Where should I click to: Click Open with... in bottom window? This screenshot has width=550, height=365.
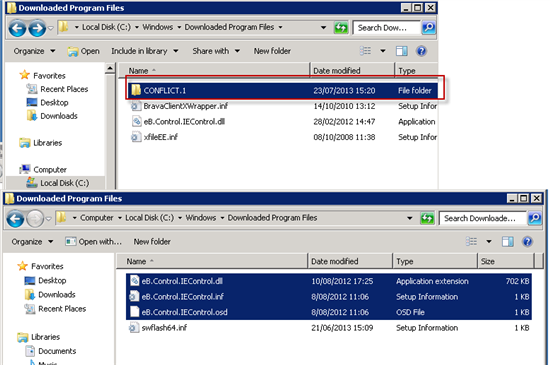tap(94, 242)
